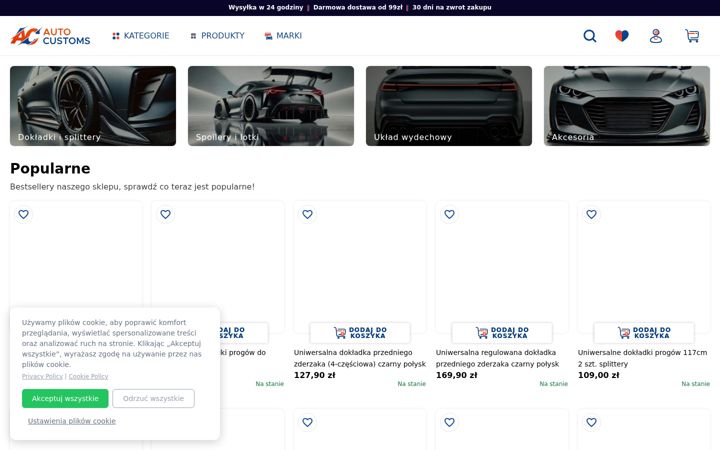
Task: Open the Akcesoria category tile
Action: coord(627,106)
